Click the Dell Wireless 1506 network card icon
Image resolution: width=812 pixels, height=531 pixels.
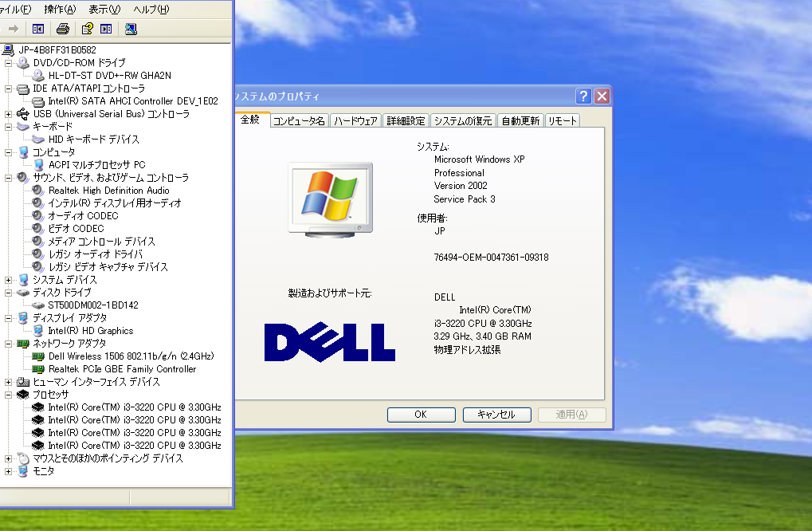[x=37, y=356]
